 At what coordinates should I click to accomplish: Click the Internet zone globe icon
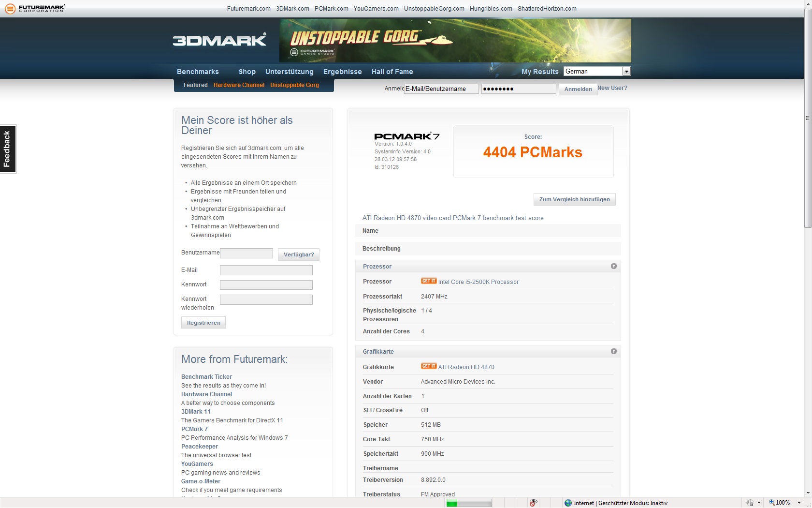568,503
